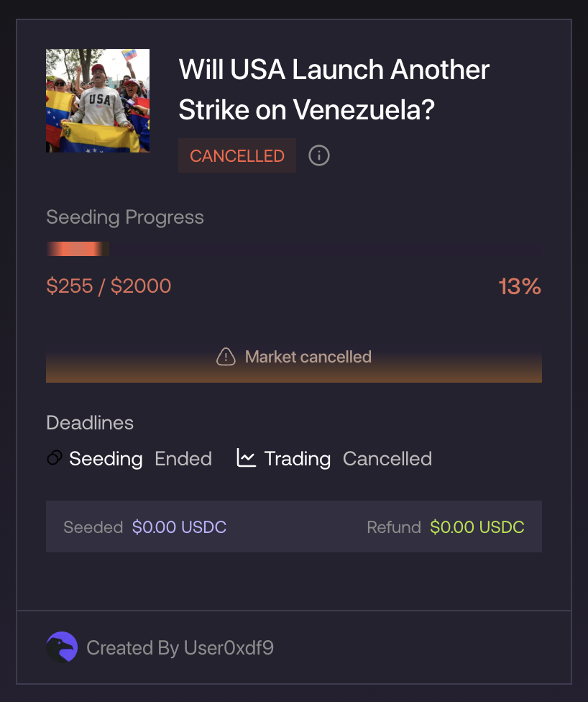This screenshot has width=588, height=702.
Task: Select the Refund $0.00 USDC value
Action: coord(477,526)
